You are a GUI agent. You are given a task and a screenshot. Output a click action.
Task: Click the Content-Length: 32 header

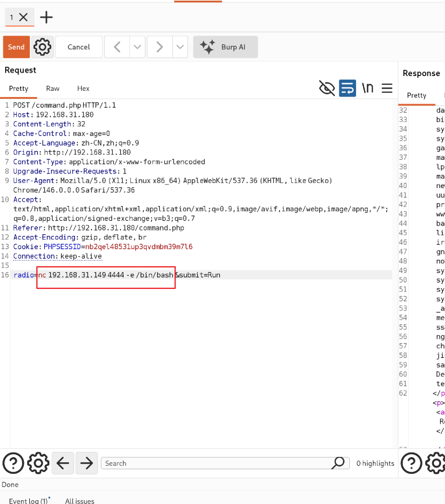point(49,124)
